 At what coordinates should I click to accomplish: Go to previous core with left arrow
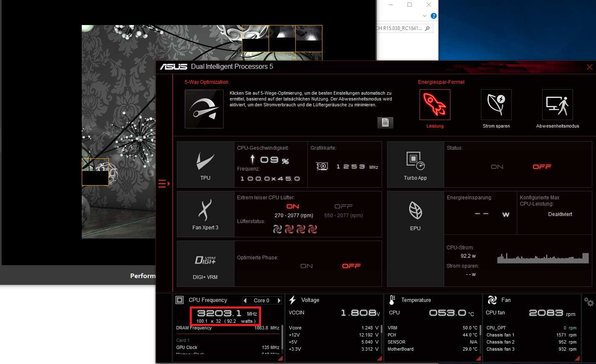pos(245,300)
